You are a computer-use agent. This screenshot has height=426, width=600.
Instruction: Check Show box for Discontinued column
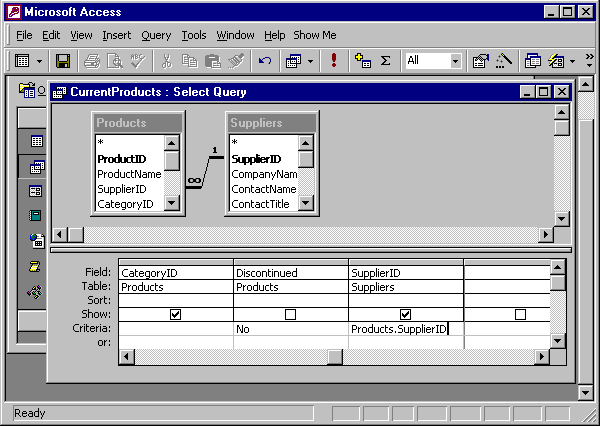[x=291, y=314]
